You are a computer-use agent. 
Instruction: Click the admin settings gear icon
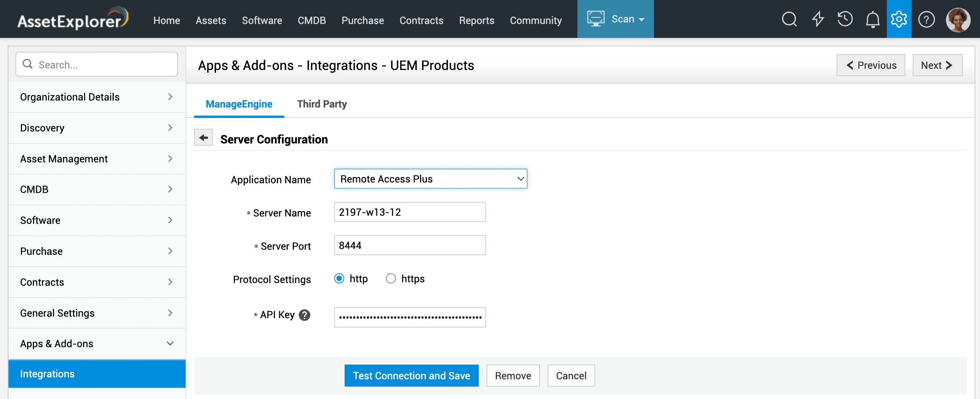point(899,19)
